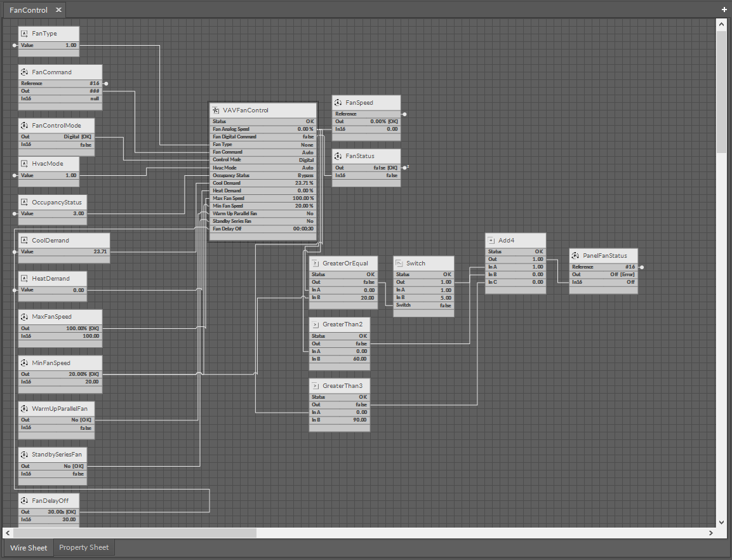Switch to the Property Sheet tab
Screen dimensions: 732x560
click(84, 547)
